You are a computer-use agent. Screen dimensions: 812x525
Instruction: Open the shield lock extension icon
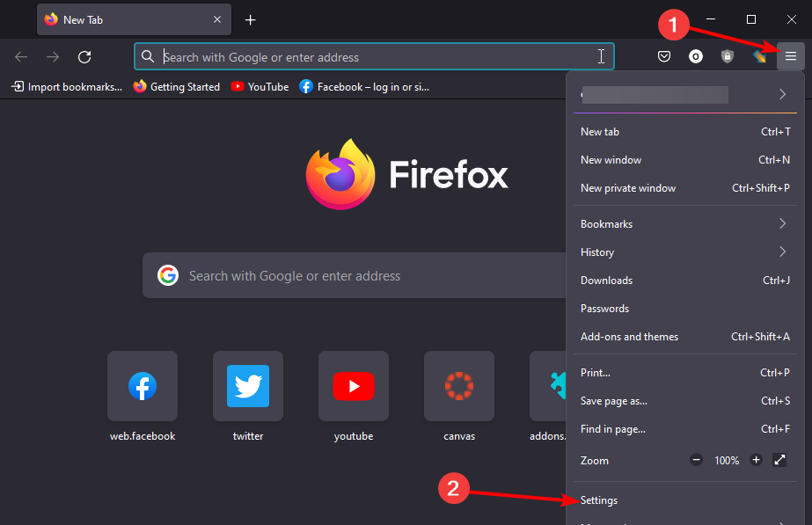coord(728,56)
